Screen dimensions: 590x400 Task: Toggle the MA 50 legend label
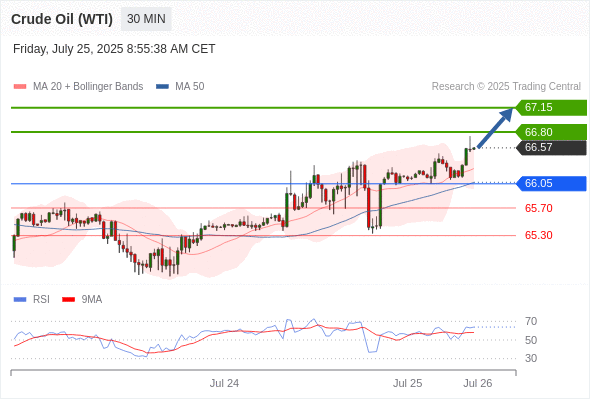[190, 87]
